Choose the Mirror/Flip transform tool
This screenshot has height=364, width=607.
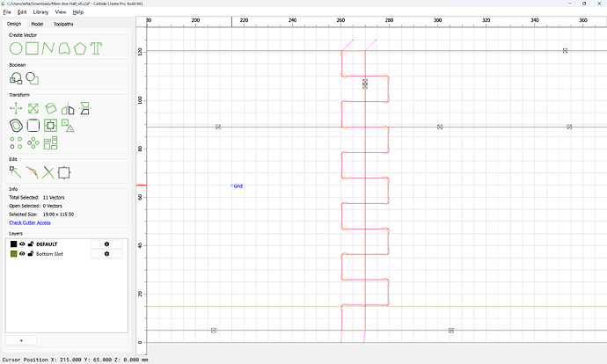coord(68,109)
